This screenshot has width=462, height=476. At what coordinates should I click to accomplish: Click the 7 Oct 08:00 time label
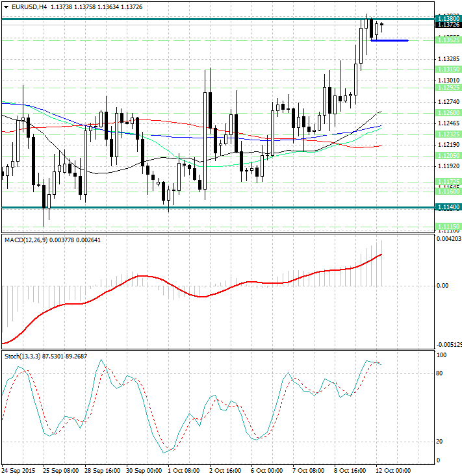tap(308, 471)
